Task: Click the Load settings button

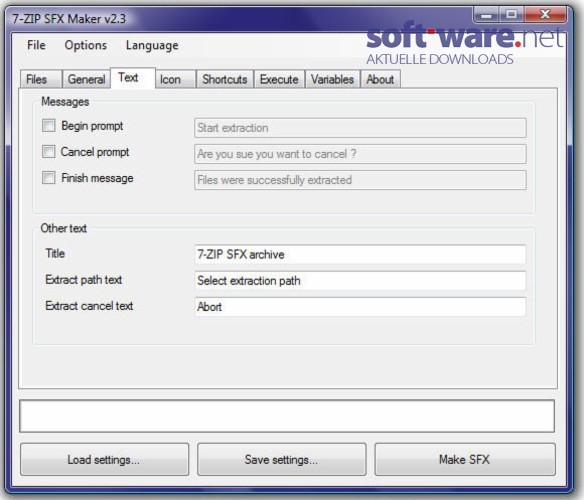Action: tap(104, 459)
